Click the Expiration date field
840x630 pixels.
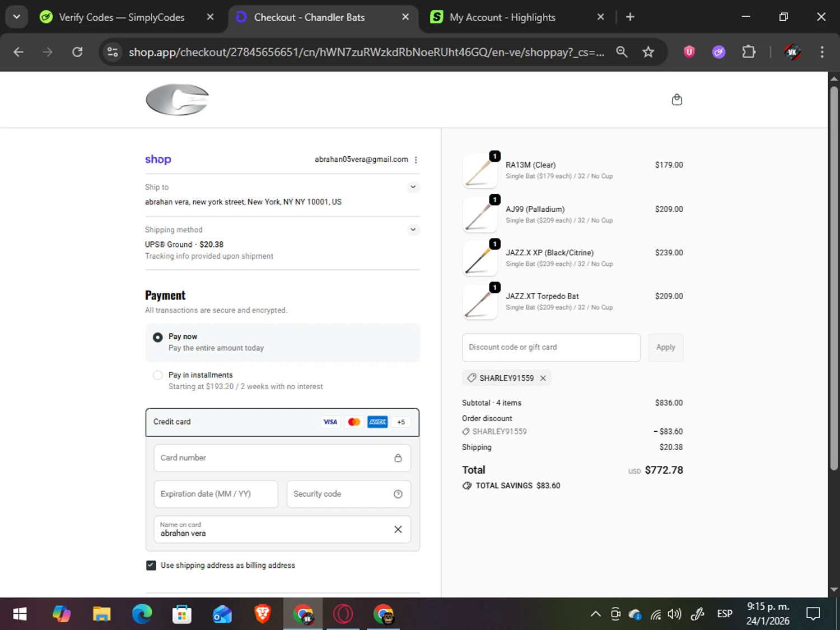point(216,494)
